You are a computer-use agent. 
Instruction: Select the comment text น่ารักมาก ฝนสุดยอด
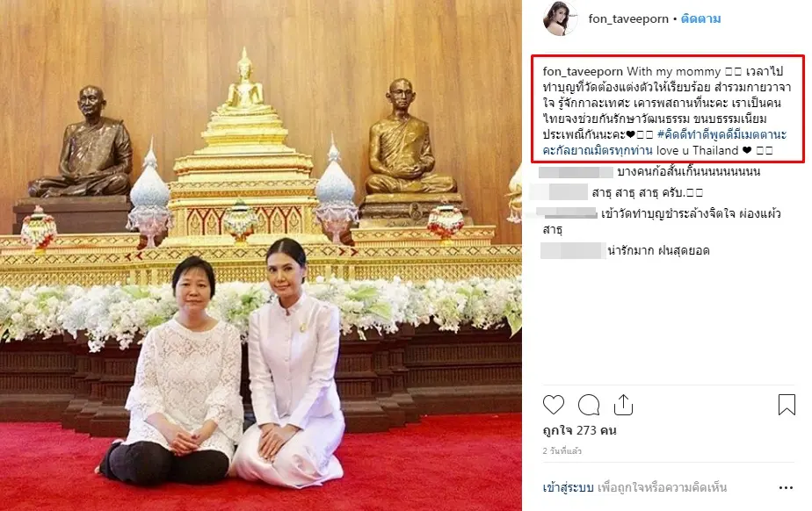point(659,251)
